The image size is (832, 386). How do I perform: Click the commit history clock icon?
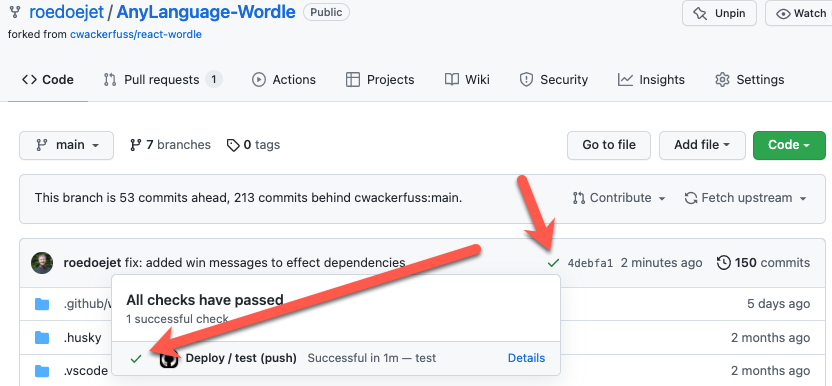point(723,262)
